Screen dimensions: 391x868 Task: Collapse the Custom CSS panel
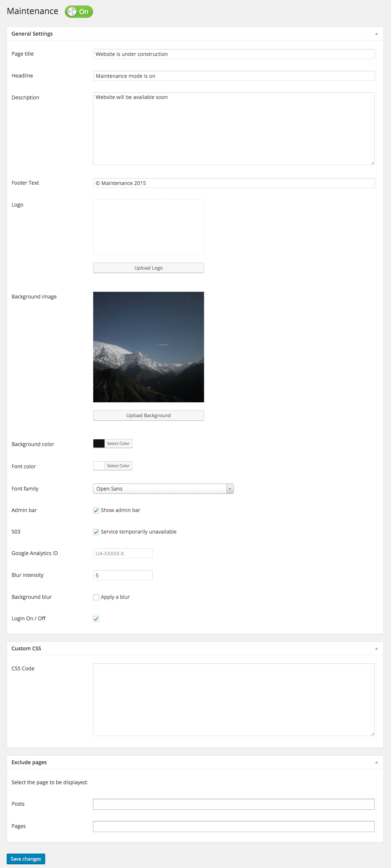pyautogui.click(x=376, y=648)
